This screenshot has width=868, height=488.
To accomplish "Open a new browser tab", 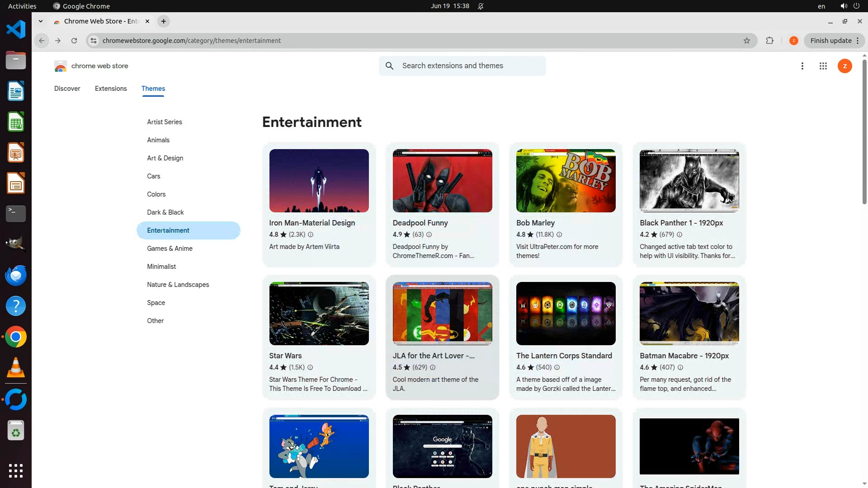I will pyautogui.click(x=164, y=21).
